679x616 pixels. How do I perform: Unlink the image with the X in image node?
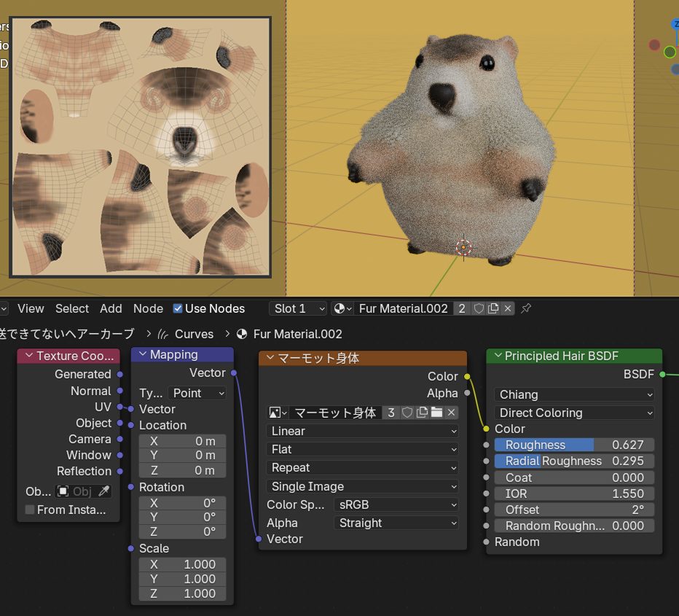point(452,413)
